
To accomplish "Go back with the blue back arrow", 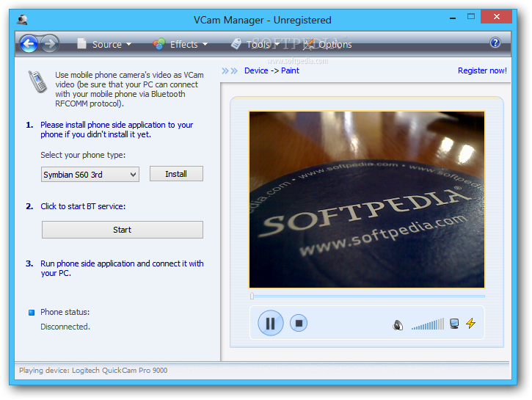I will pos(29,44).
